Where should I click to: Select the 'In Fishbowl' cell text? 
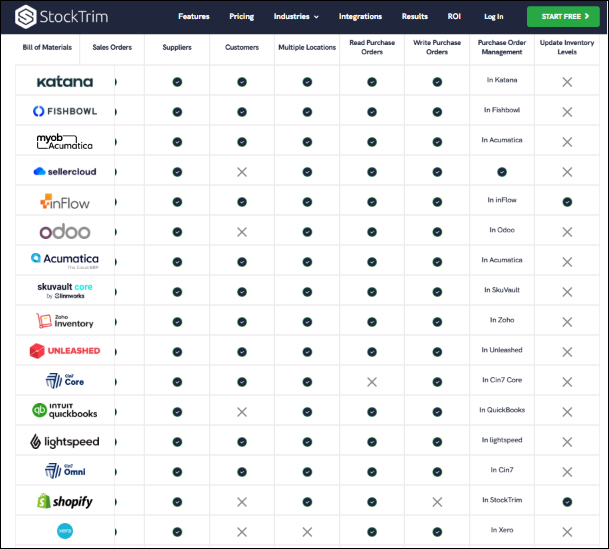click(502, 110)
